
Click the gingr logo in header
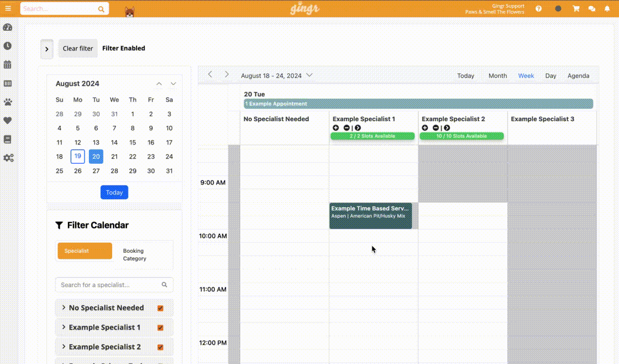[304, 9]
